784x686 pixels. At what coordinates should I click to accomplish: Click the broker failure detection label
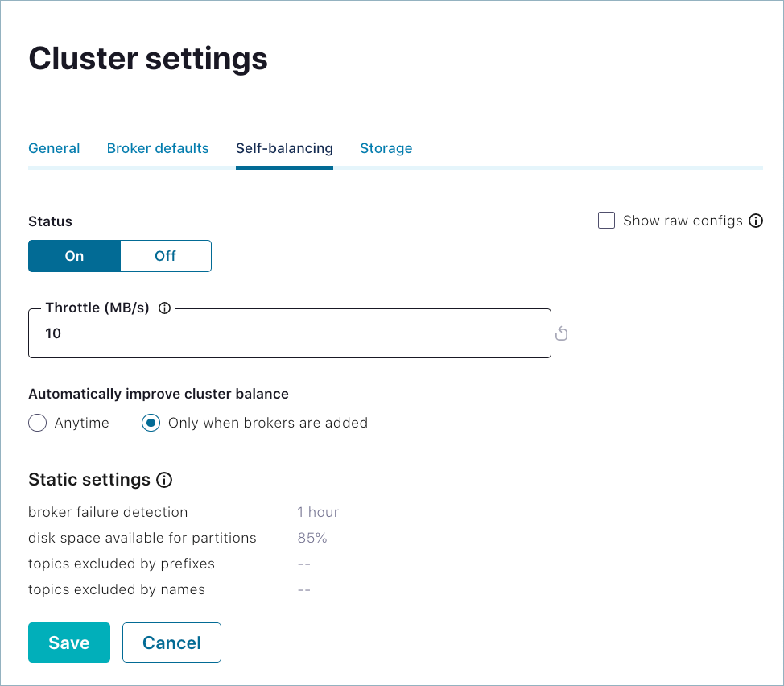108,512
